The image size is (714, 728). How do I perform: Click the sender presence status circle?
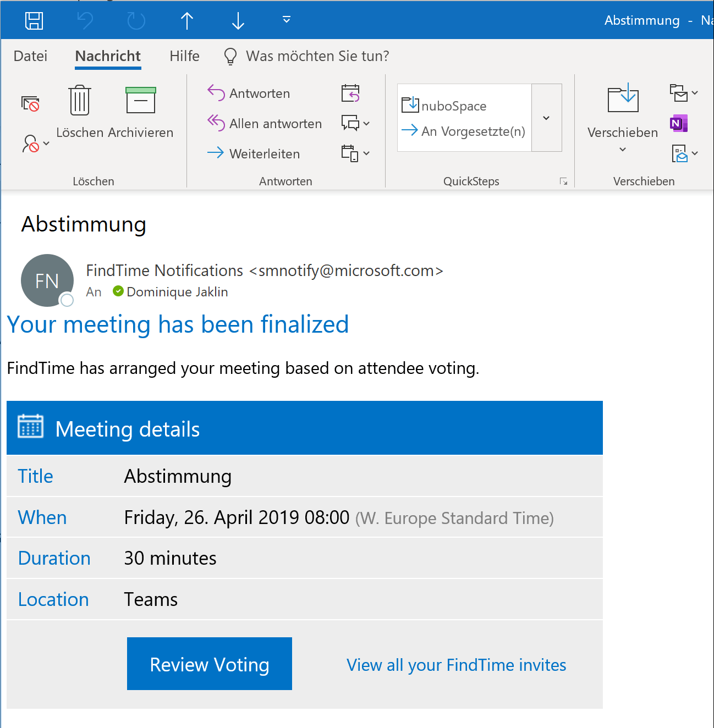click(67, 300)
